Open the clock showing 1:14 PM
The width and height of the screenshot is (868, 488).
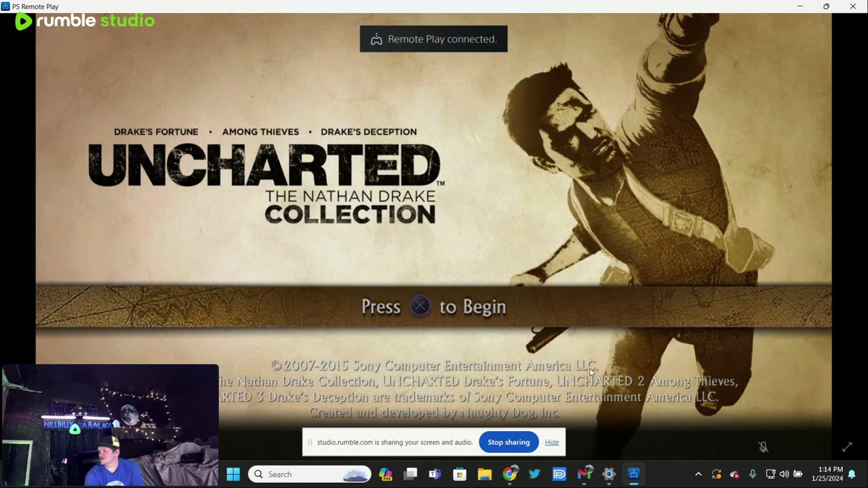click(827, 474)
